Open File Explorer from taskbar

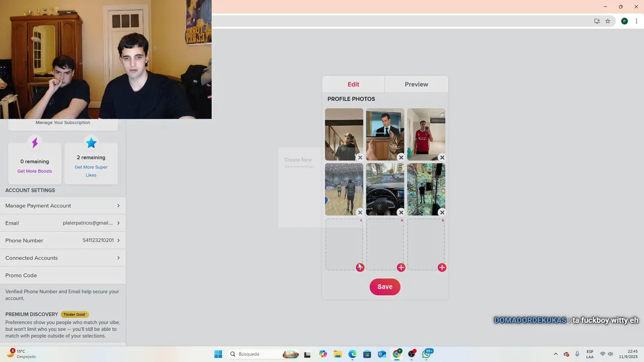[x=338, y=354]
